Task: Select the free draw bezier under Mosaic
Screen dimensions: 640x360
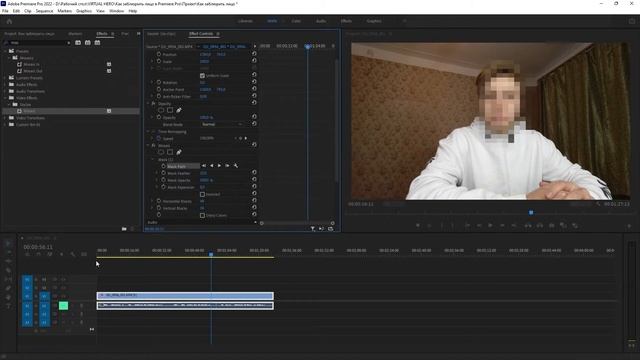Action: point(179,152)
